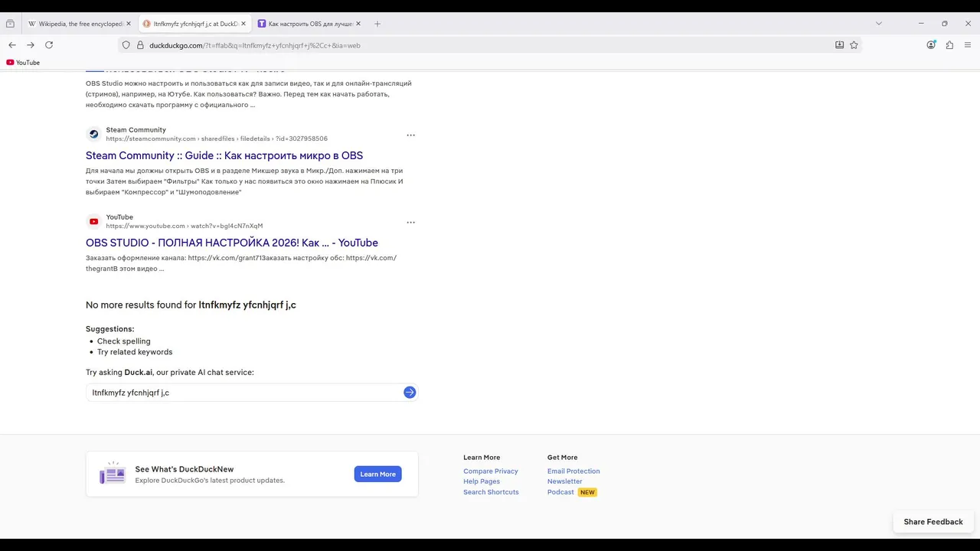Screen dimensions: 980x551
Task: Switch to the Wikipedia tab
Action: 78,24
